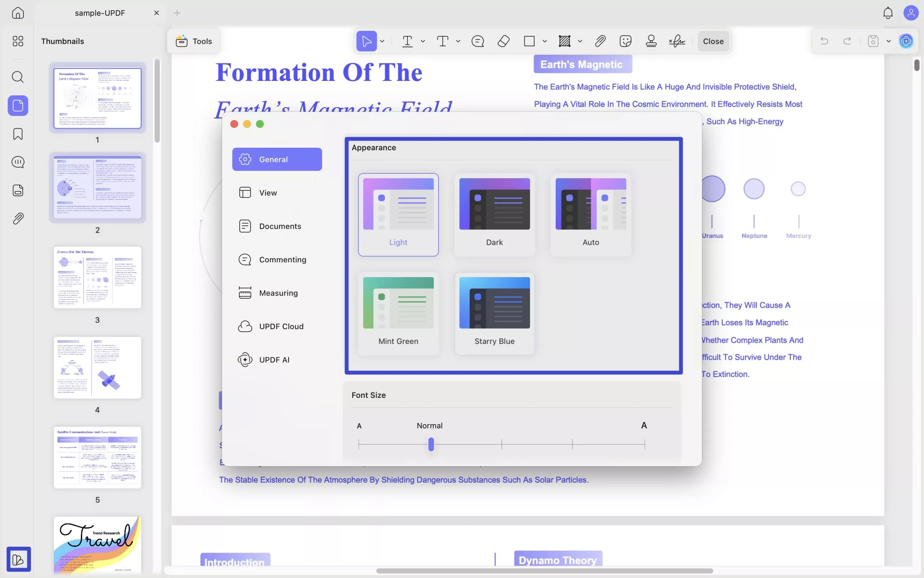924x578 pixels.
Task: Open the Commenting settings tab
Action: 277,260
